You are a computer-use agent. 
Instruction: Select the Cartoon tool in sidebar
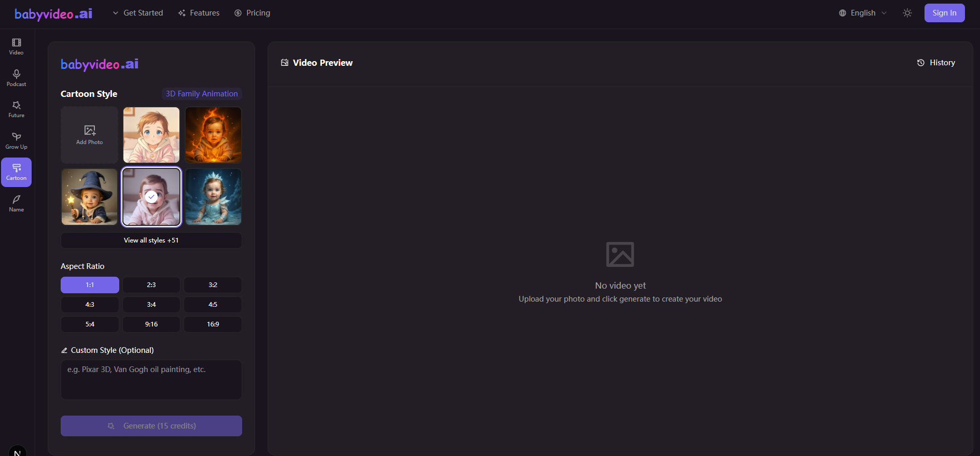16,172
